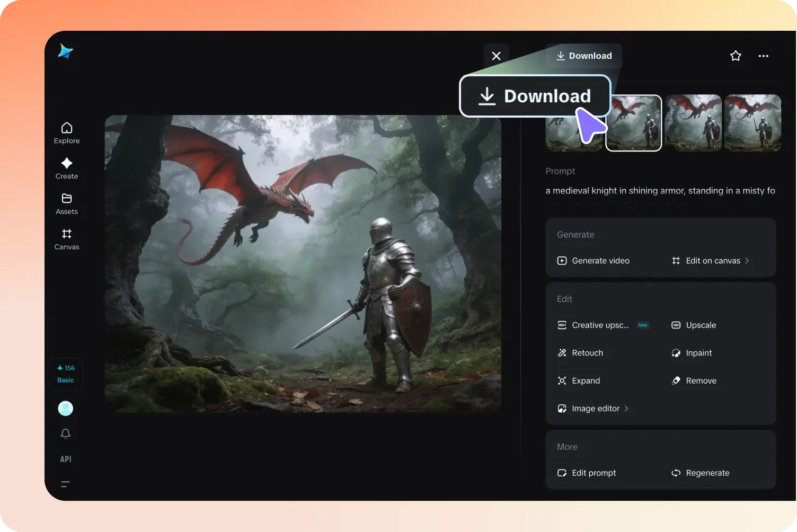Select the fourth dragon knight thumbnail
The height and width of the screenshot is (532, 797).
752,123
